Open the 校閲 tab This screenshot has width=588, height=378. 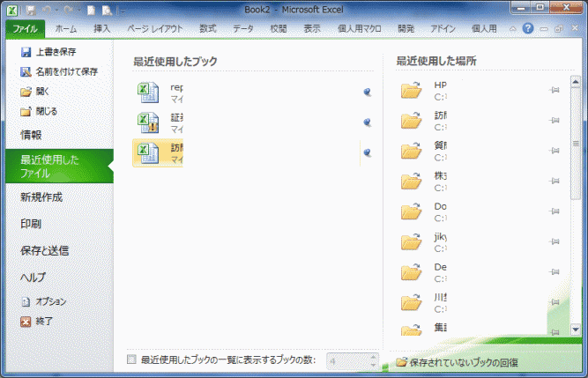point(279,29)
